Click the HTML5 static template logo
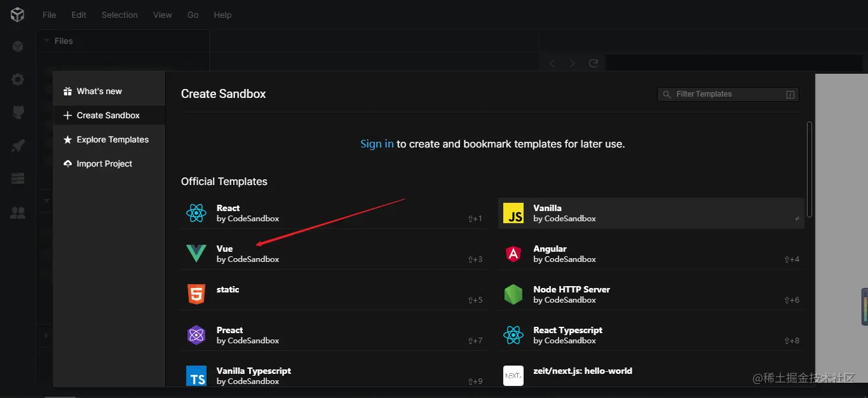868x398 pixels. (x=196, y=294)
